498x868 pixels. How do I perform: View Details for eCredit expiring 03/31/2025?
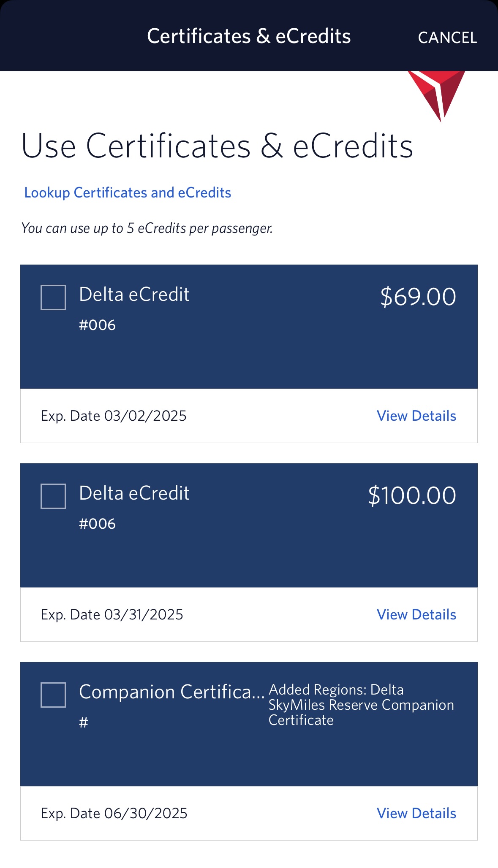tap(416, 615)
